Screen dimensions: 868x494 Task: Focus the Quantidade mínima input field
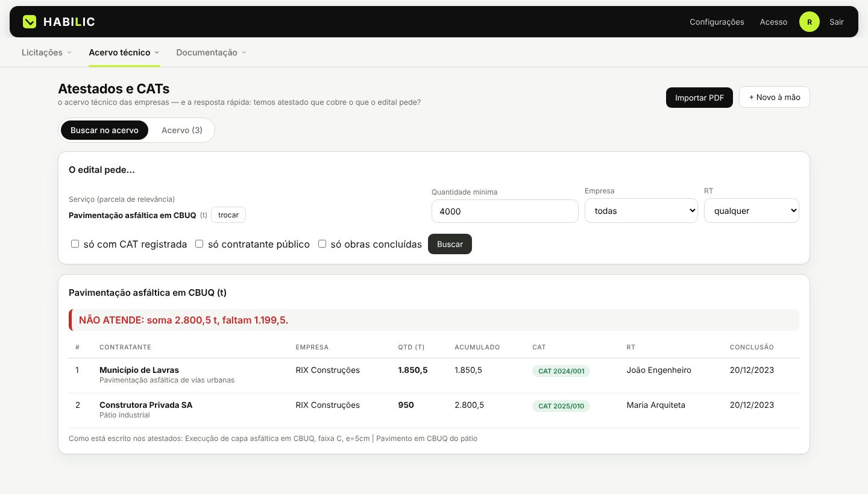click(x=505, y=211)
